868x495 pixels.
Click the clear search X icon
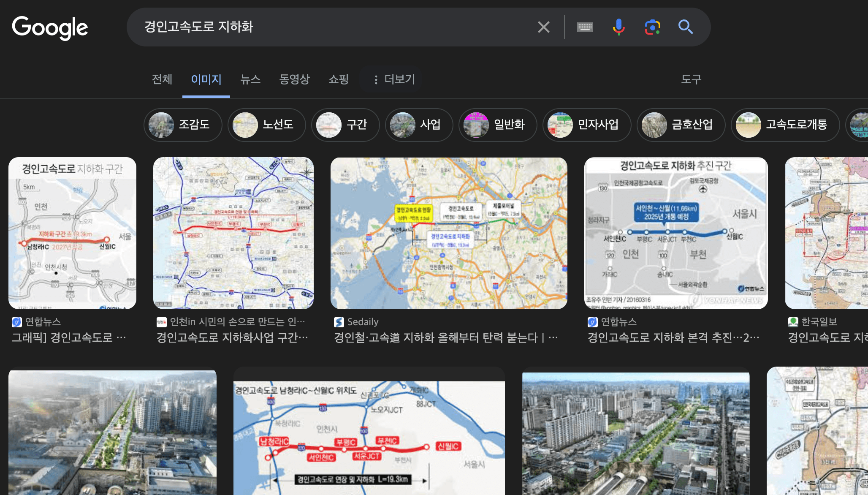[543, 27]
